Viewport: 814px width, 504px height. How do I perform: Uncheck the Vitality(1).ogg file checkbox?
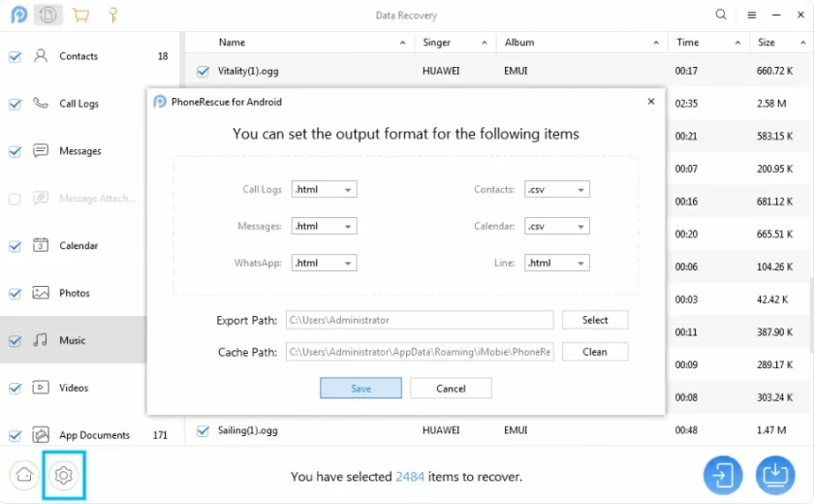point(203,71)
